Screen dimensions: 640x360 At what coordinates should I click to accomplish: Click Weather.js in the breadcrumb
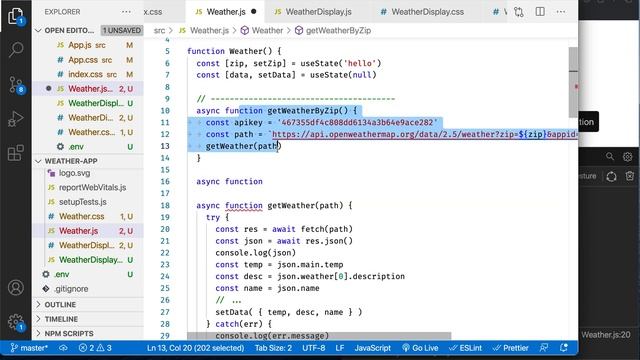209,31
